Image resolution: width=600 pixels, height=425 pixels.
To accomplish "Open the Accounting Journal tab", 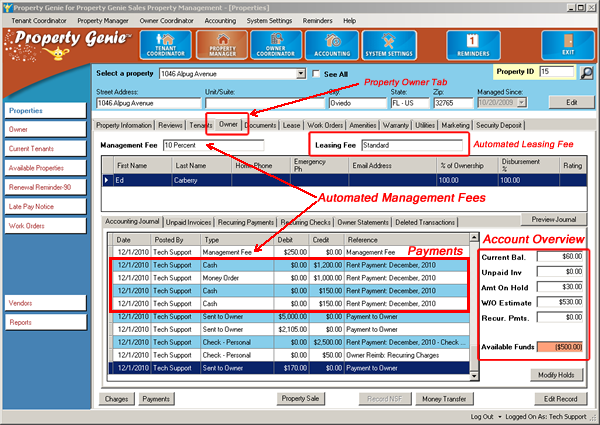I will click(132, 221).
